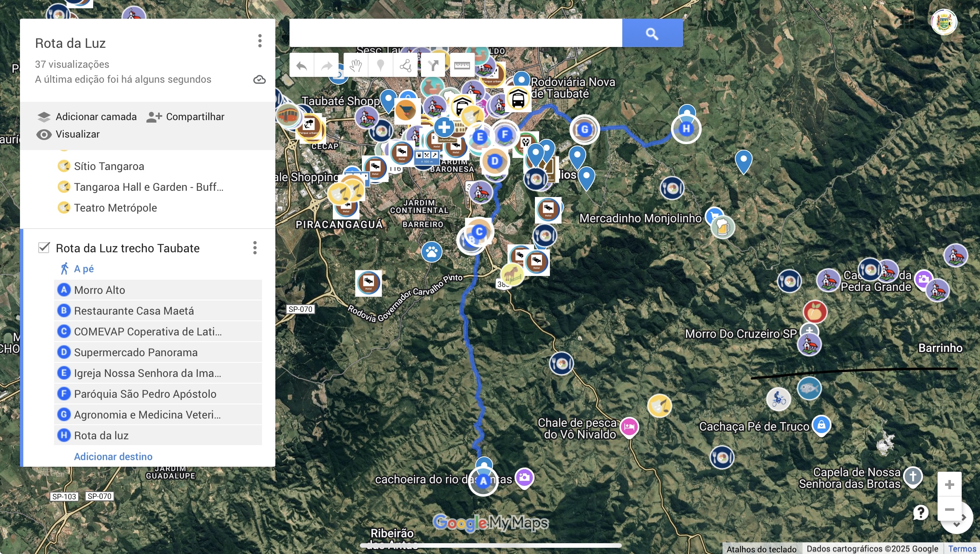Select the Draw a line tool
The image size is (980, 554).
pos(405,65)
